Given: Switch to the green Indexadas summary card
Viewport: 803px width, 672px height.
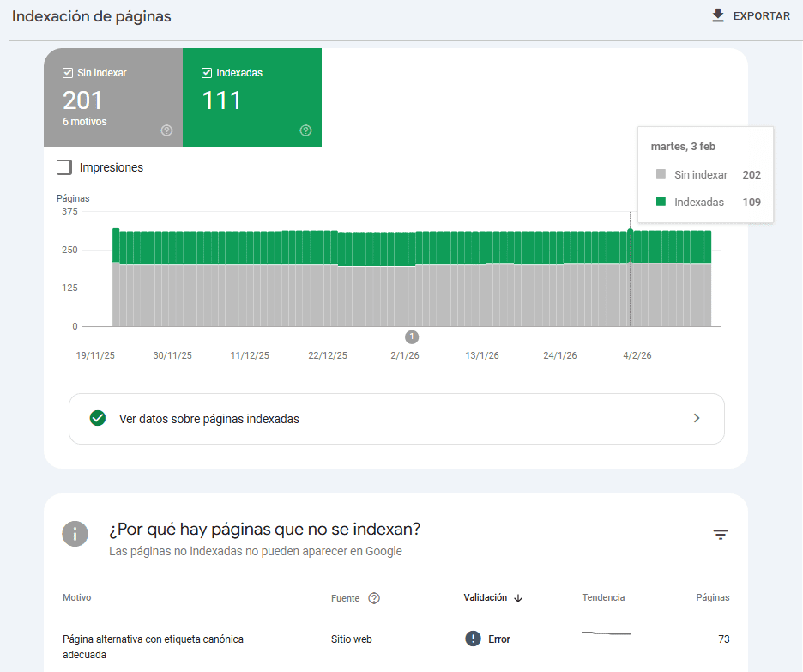Looking at the screenshot, I should [251, 97].
